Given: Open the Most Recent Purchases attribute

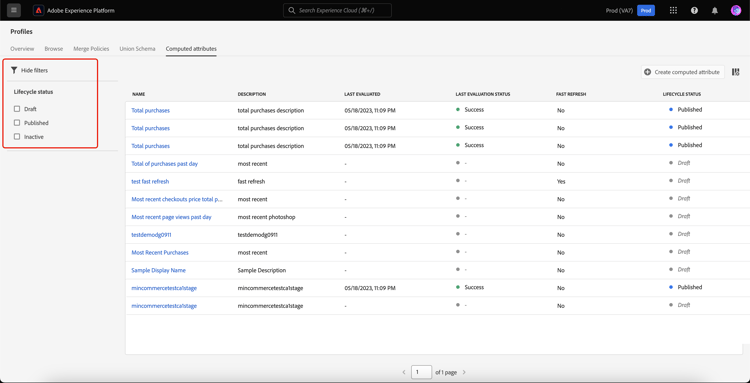Looking at the screenshot, I should click(x=160, y=252).
